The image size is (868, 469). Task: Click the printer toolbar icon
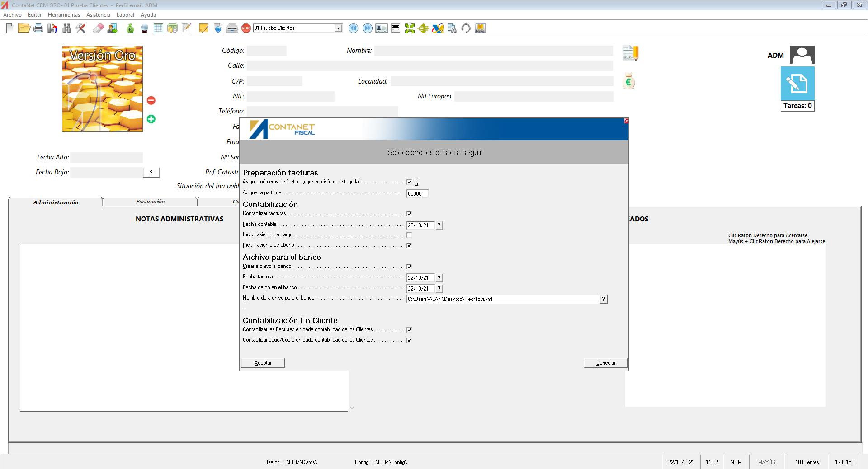click(38, 28)
